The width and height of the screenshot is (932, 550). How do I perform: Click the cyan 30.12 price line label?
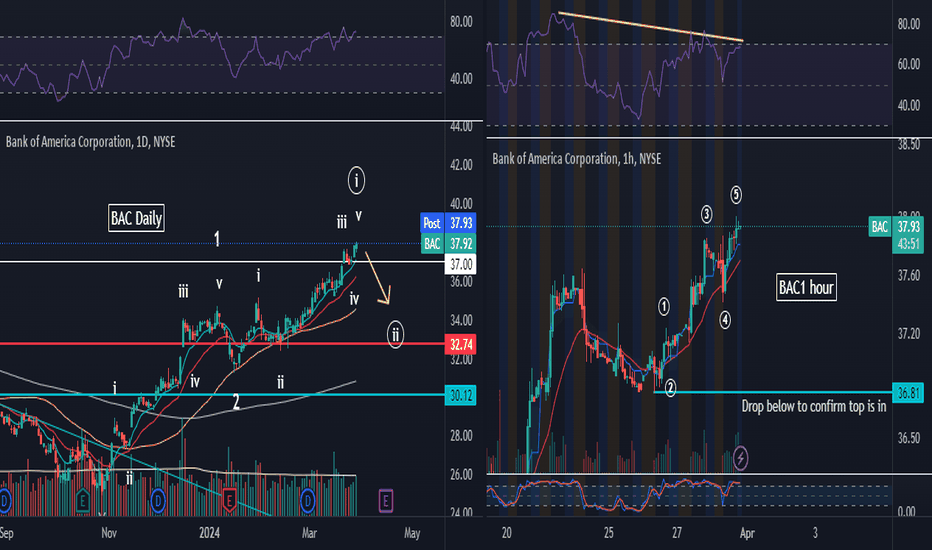point(460,395)
